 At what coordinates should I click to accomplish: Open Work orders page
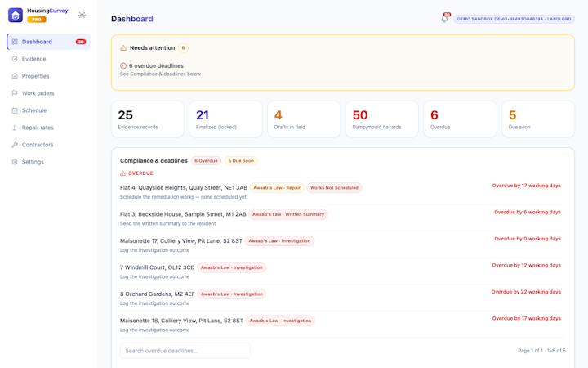click(x=49, y=93)
